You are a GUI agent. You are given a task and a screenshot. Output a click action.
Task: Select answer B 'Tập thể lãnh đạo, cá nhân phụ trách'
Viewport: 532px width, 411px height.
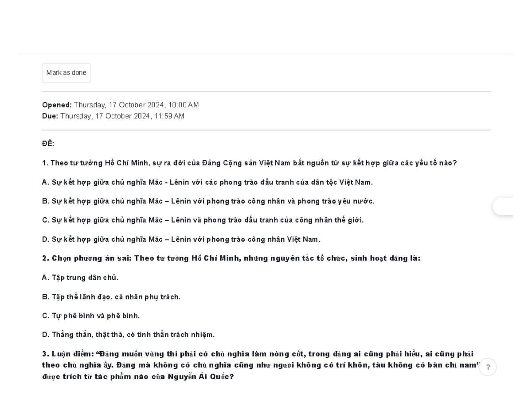111,297
